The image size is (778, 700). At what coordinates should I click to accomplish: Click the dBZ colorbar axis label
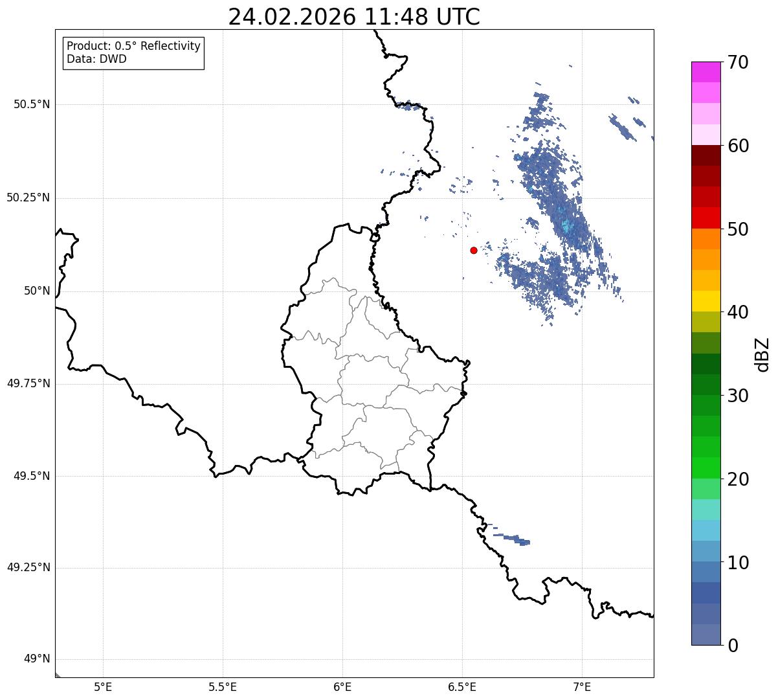coord(762,354)
